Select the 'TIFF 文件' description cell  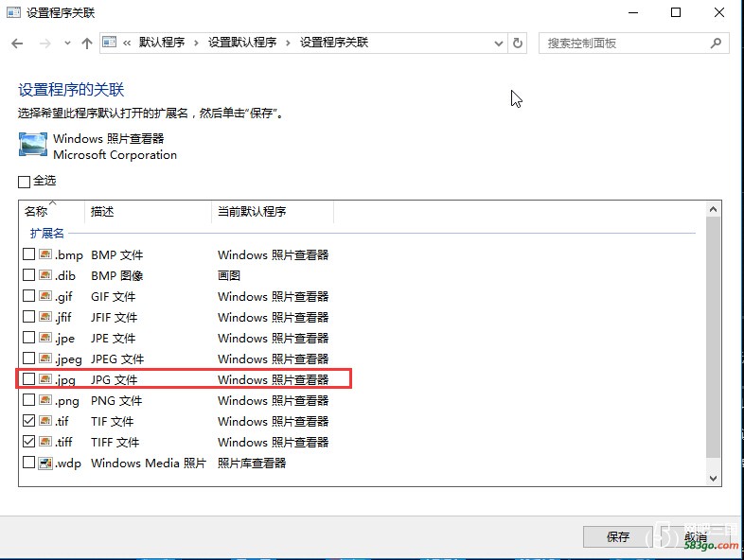click(115, 443)
